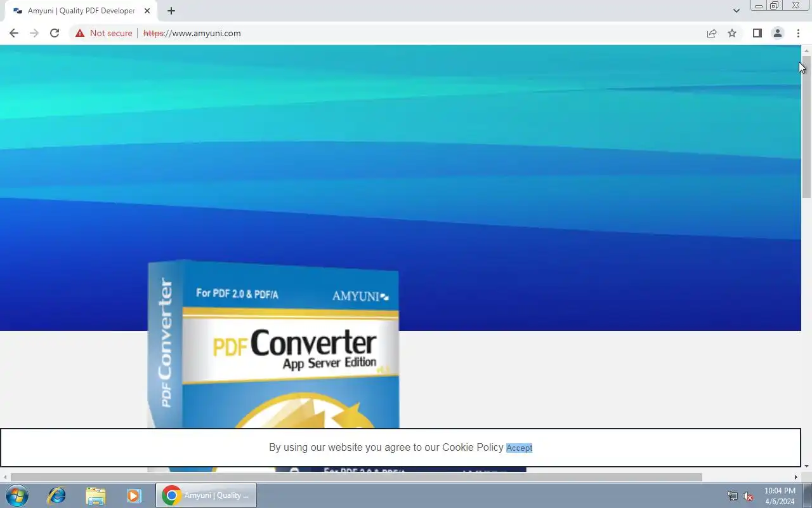Screen dimensions: 812x508
Task: Go back to the previous page
Action: (14, 33)
